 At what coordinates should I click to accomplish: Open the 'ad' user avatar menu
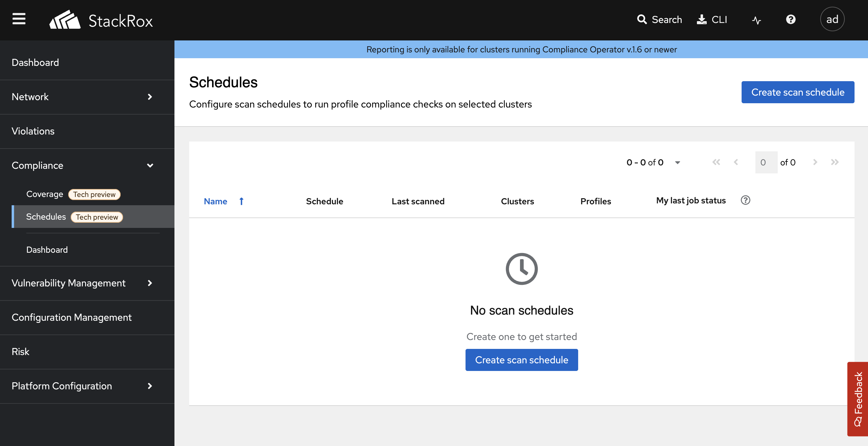[x=832, y=20]
